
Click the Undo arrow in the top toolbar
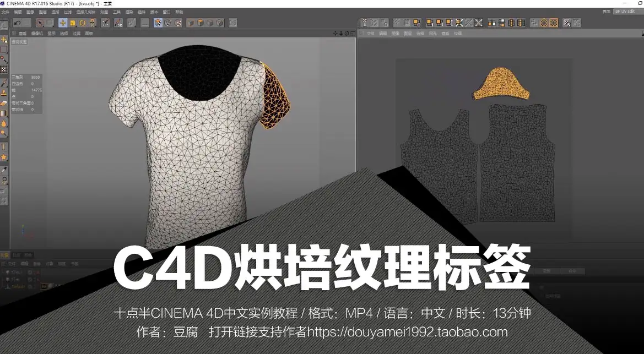coord(17,23)
